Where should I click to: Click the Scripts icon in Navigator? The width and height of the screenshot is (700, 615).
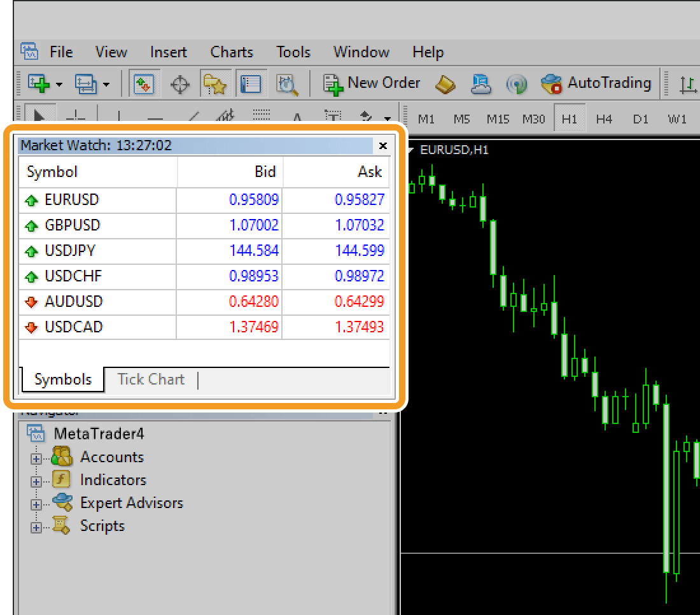coord(61,526)
